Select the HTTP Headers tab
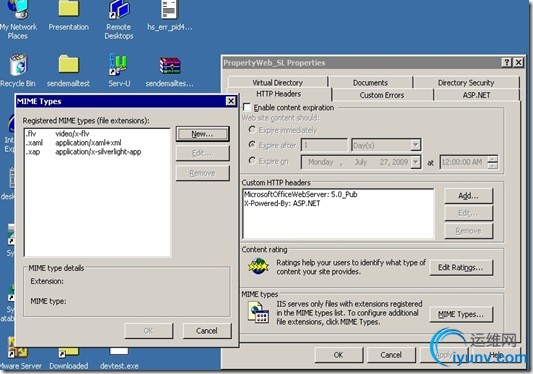 tap(278, 94)
